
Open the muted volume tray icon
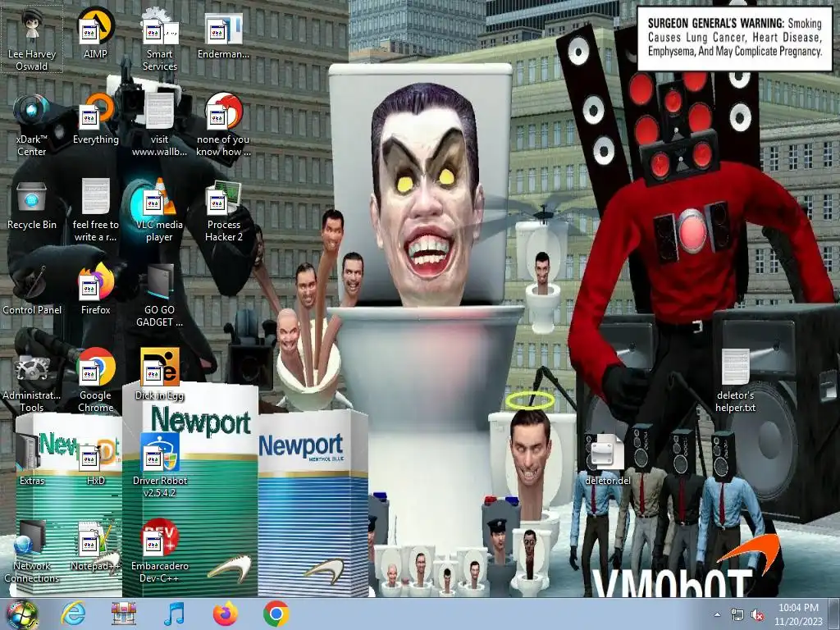tap(757, 615)
